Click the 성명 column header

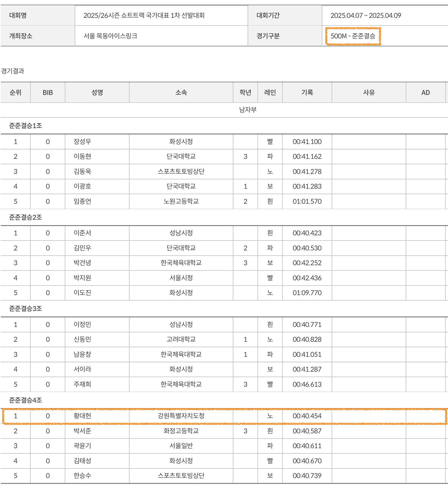coord(97,92)
